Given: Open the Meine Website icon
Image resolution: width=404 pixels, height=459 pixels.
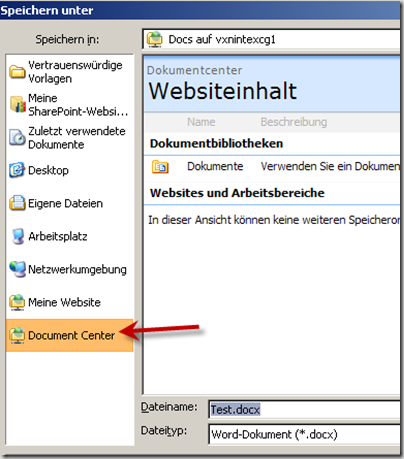Looking at the screenshot, I should point(17,302).
